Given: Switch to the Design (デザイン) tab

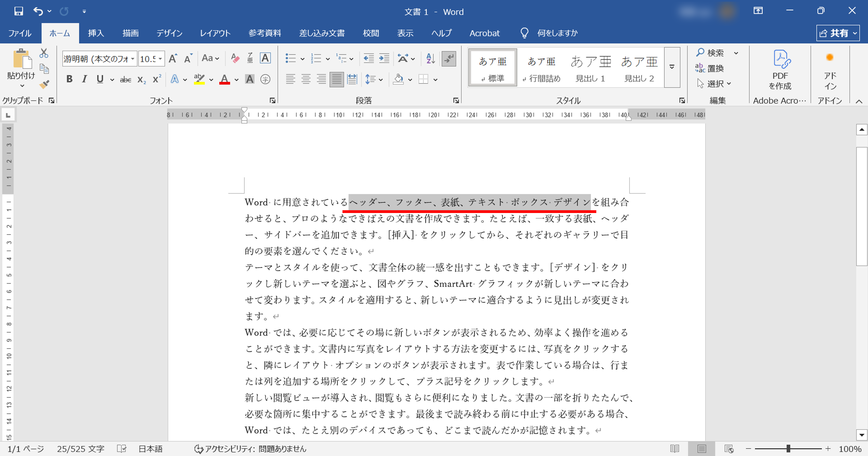Looking at the screenshot, I should [x=169, y=33].
